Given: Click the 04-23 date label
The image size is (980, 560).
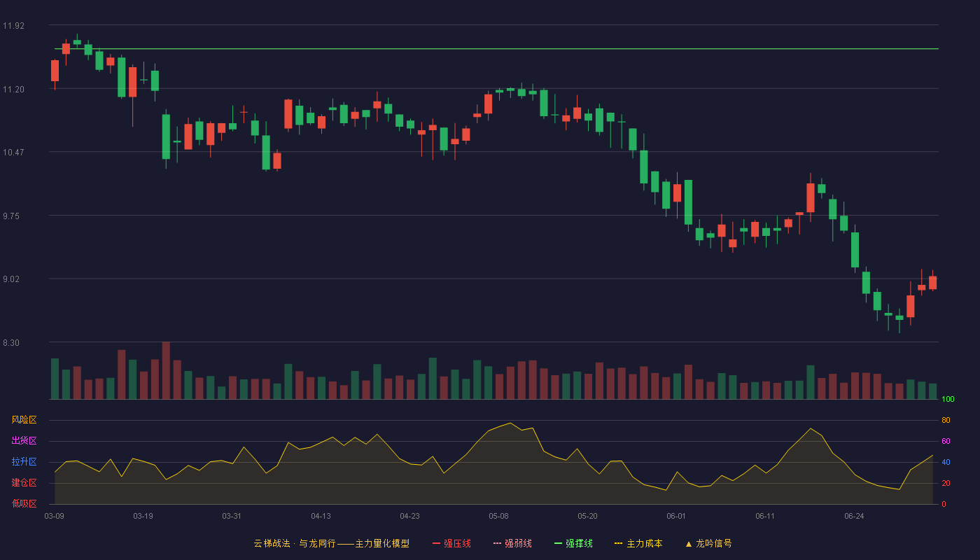Looking at the screenshot, I should 409,516.
